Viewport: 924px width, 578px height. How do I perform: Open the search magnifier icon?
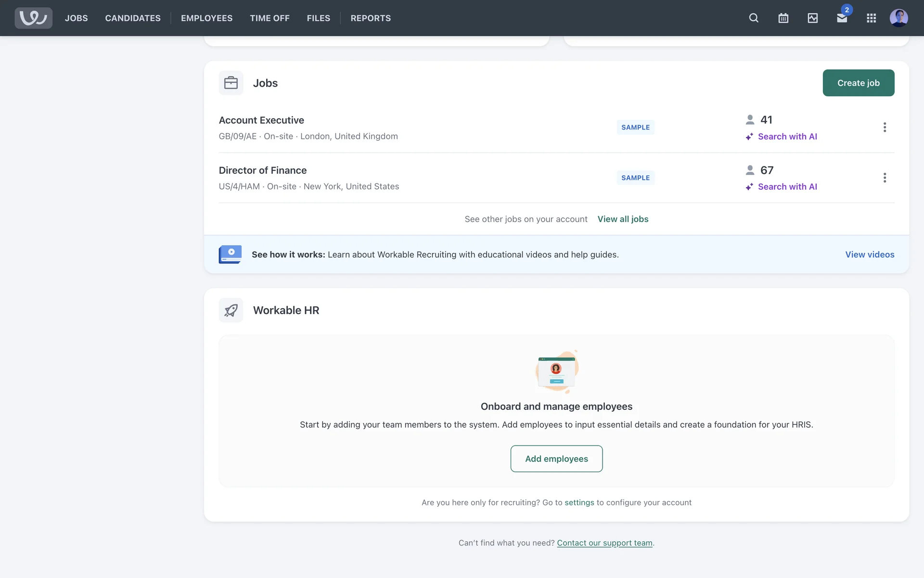[754, 18]
